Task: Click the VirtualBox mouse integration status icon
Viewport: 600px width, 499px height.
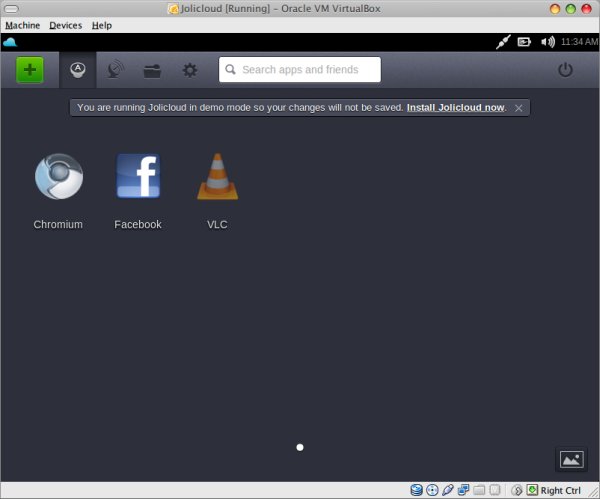Action: pos(517,490)
